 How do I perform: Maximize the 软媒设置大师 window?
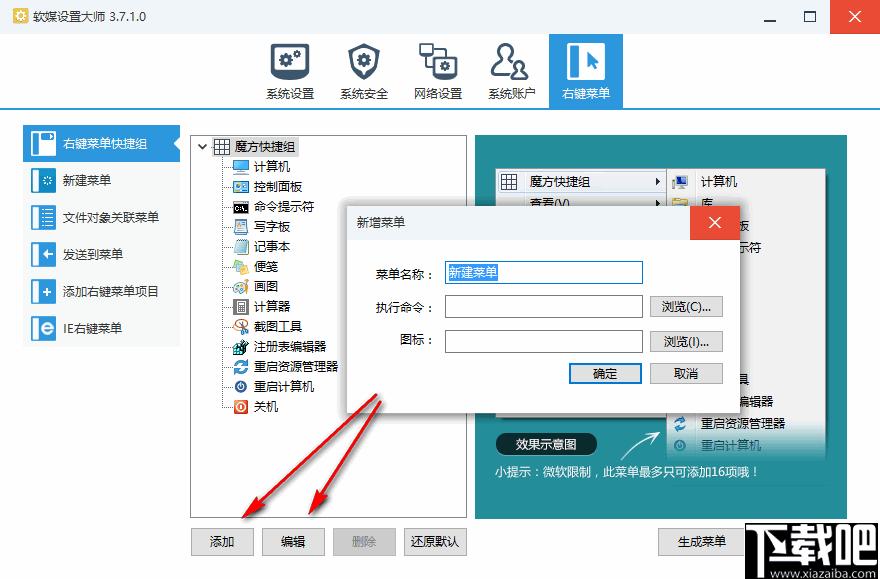point(810,17)
